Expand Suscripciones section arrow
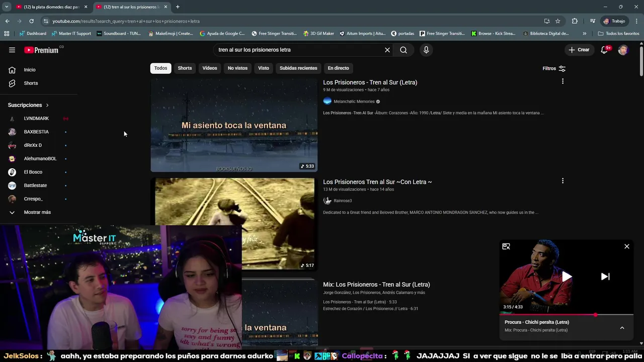The width and height of the screenshot is (644, 362). click(47, 105)
